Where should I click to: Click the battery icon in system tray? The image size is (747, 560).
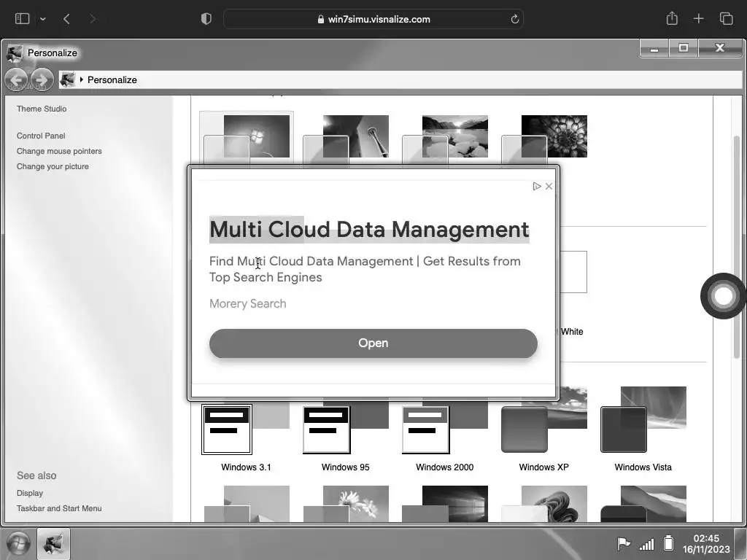(668, 542)
